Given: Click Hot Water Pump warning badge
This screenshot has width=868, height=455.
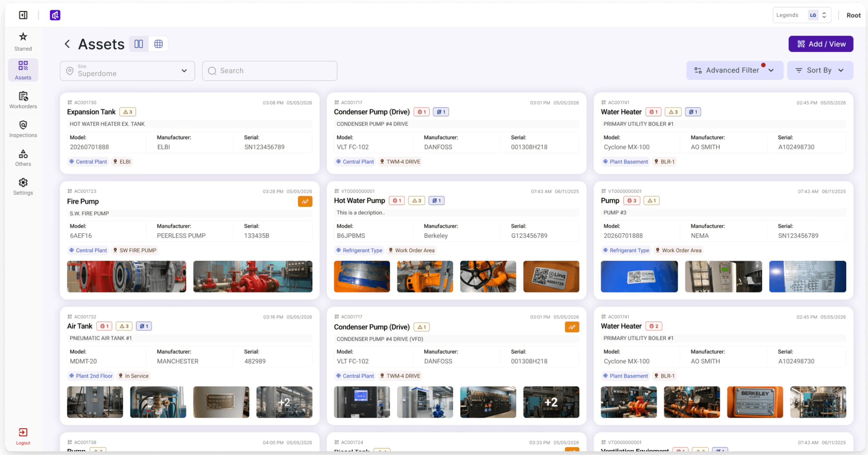Looking at the screenshot, I should point(417,201).
